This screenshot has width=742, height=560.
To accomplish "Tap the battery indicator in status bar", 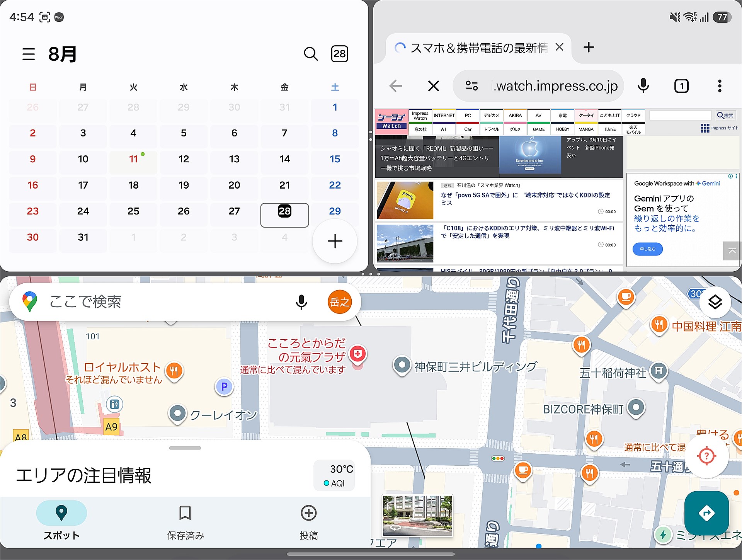I will tap(722, 17).
